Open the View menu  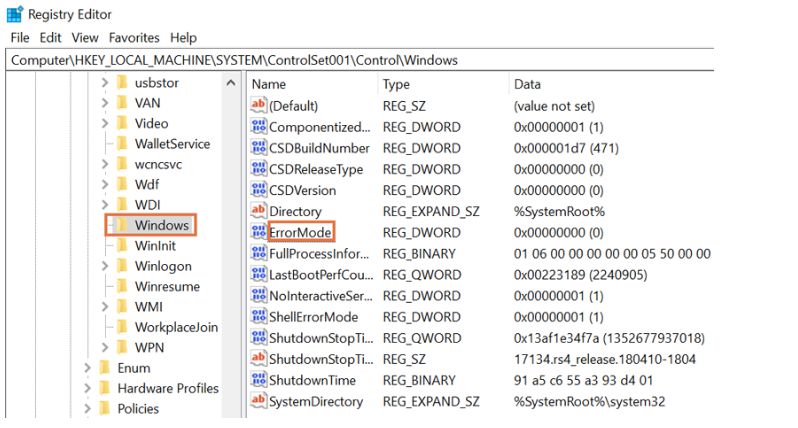pyautogui.click(x=84, y=38)
